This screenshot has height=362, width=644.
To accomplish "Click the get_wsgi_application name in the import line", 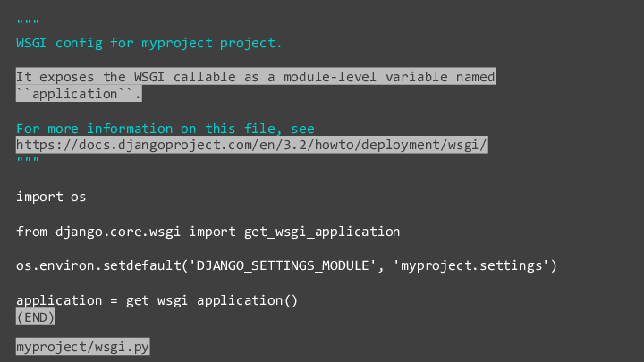I will pos(322,232).
